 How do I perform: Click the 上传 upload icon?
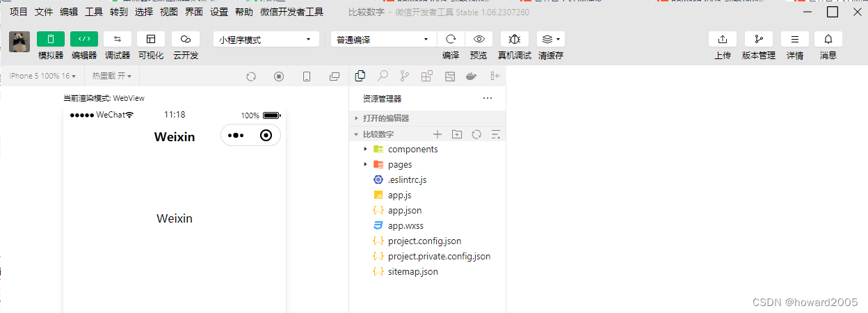click(723, 39)
